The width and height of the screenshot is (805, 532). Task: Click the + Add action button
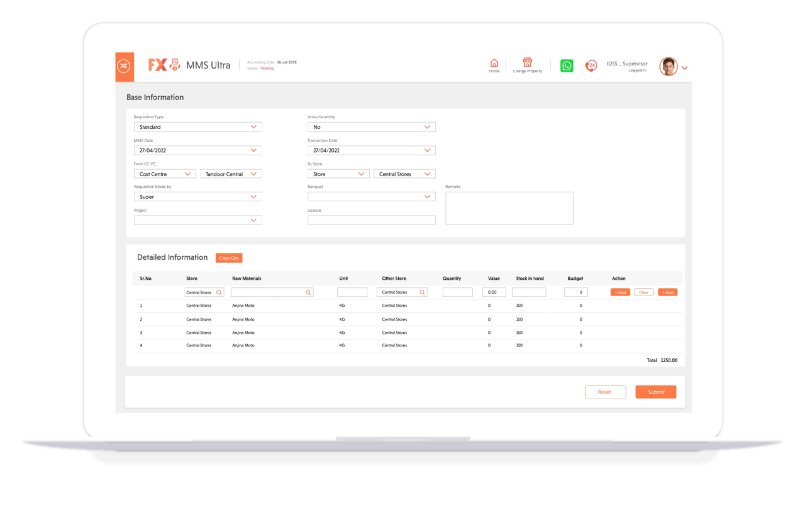[x=620, y=292]
